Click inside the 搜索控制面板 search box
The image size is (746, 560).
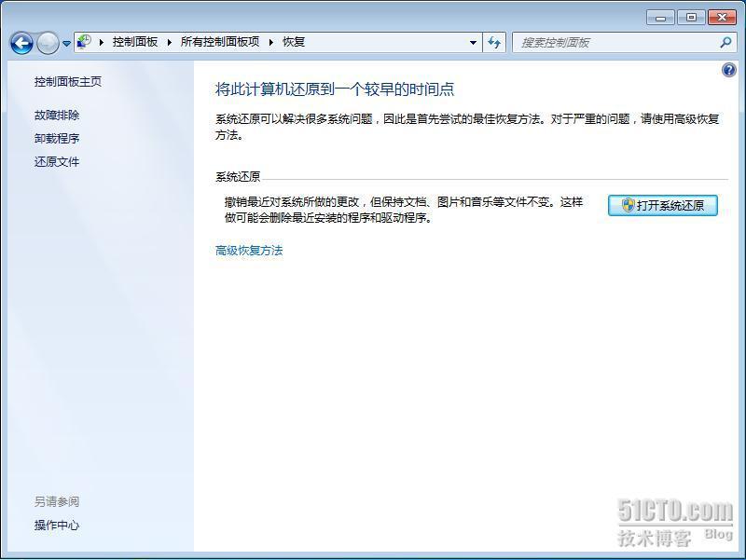pyautogui.click(x=615, y=42)
